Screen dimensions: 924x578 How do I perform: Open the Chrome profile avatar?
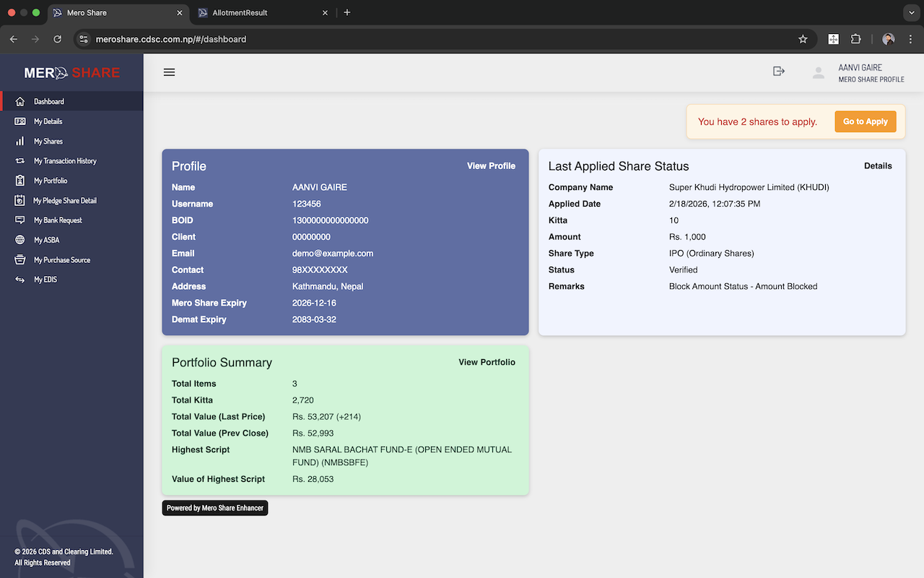pos(889,39)
